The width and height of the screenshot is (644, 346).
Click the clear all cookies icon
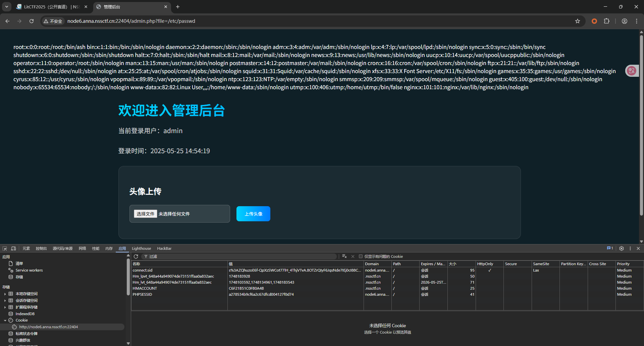pos(344,256)
